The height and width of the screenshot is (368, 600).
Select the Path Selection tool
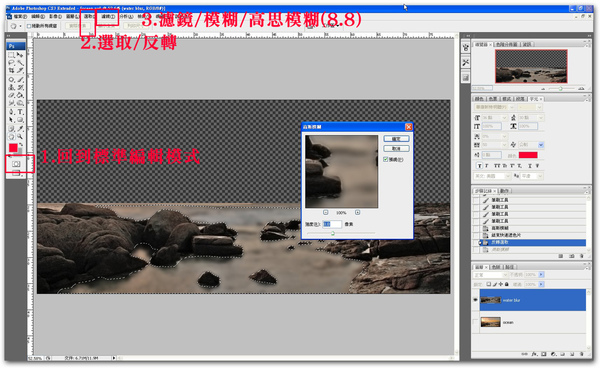(10, 119)
